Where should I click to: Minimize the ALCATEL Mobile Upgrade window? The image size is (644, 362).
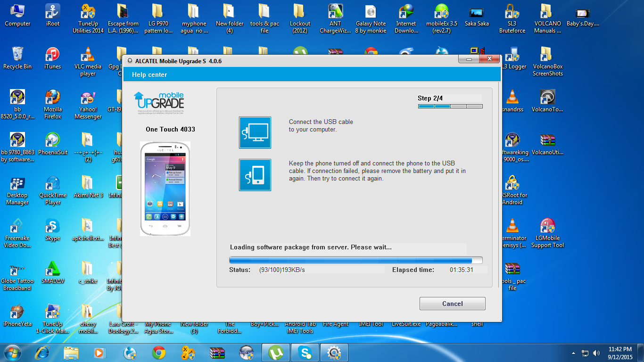click(x=469, y=59)
